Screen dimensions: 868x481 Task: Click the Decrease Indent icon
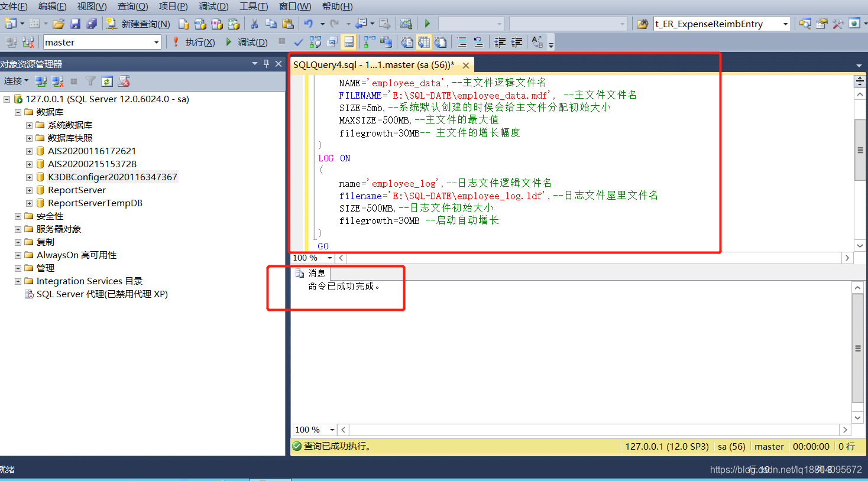click(x=500, y=42)
